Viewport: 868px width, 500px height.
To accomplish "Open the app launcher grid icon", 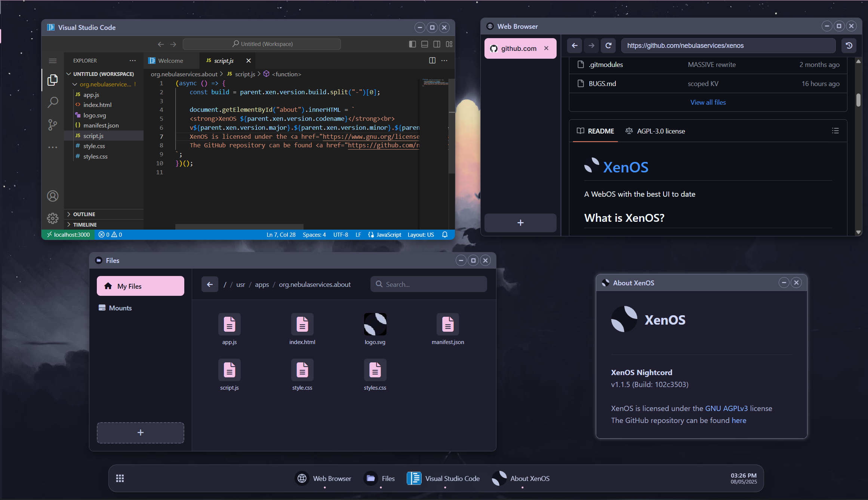I will click(120, 478).
